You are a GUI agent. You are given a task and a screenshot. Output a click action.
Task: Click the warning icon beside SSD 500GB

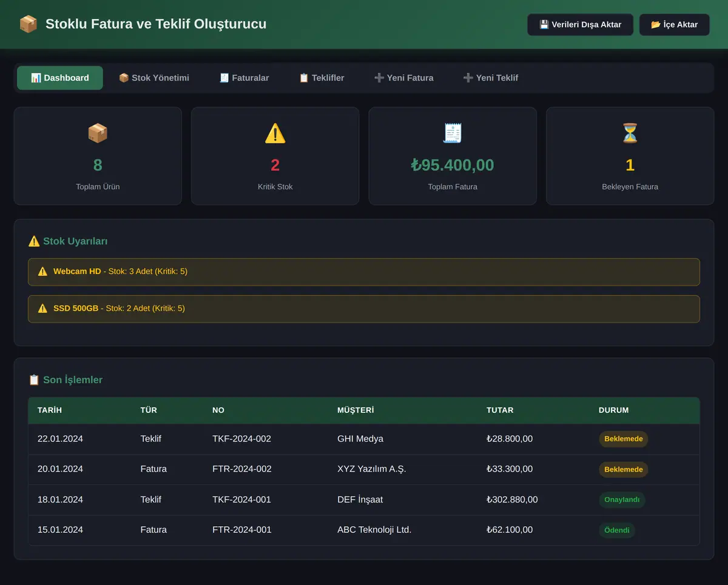pyautogui.click(x=42, y=309)
